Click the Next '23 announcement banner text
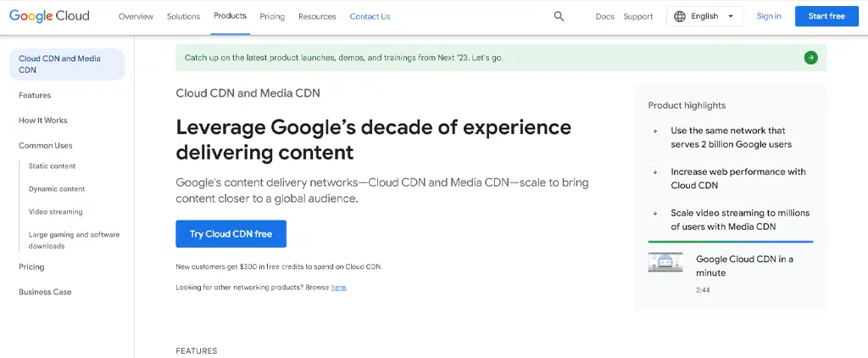This screenshot has width=868, height=358. (x=344, y=58)
